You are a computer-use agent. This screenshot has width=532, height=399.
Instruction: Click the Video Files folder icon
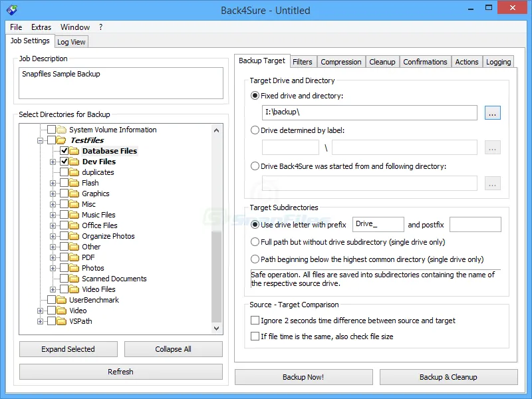coord(74,289)
